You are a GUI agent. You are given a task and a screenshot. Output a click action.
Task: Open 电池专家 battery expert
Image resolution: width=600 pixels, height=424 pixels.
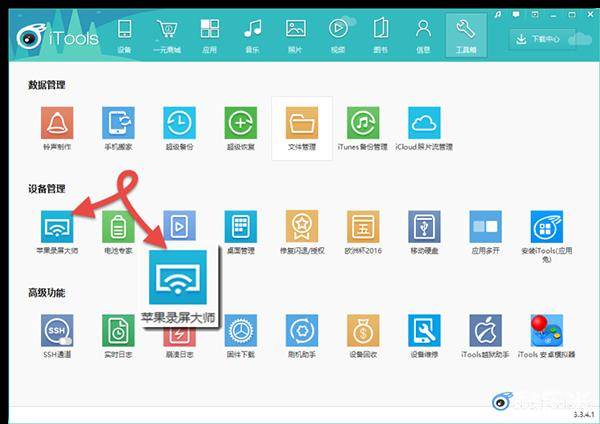pyautogui.click(x=118, y=227)
